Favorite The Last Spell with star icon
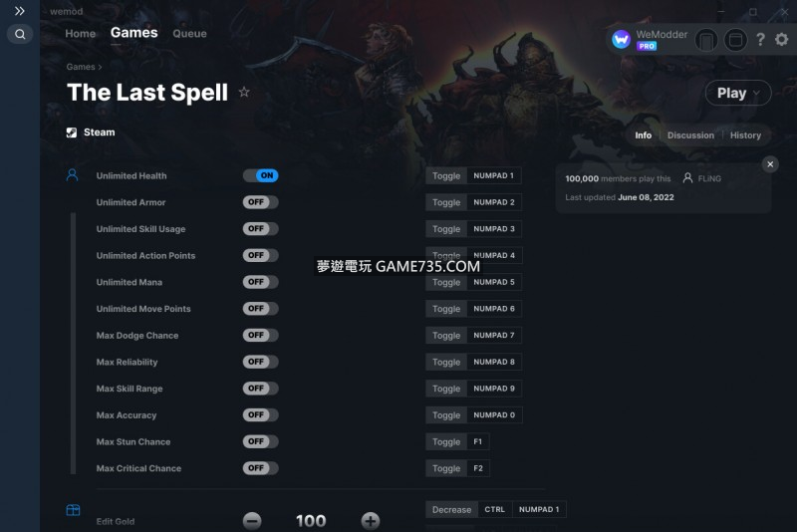797x532 pixels. coord(244,92)
